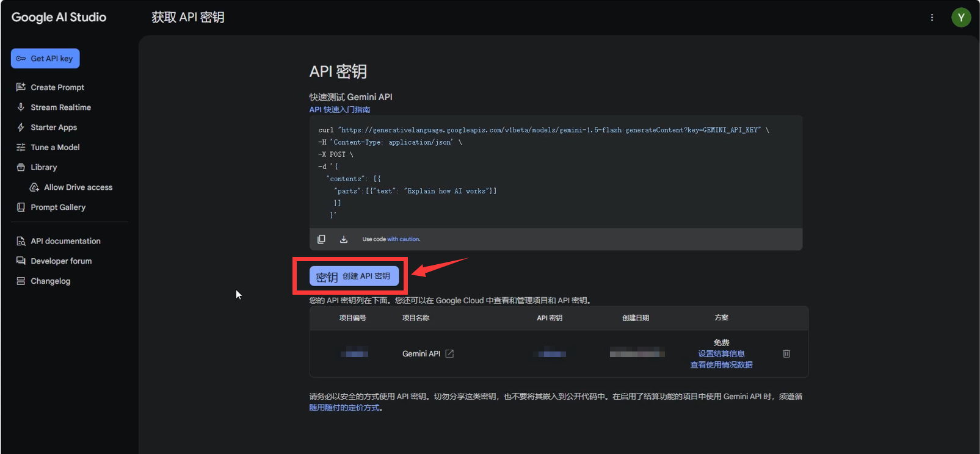980x454 pixels.
Task: Copy the curl code snippet
Action: tap(321, 239)
